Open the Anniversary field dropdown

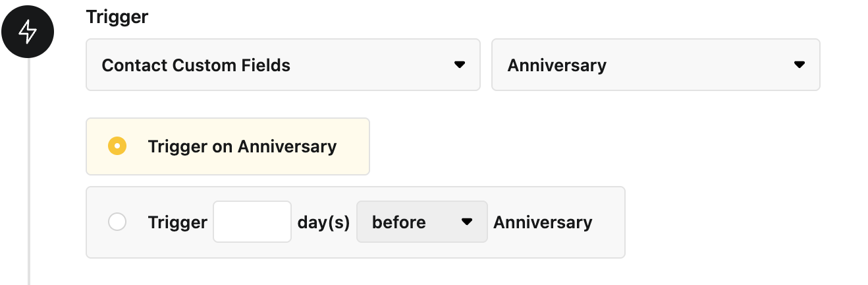[x=656, y=65]
